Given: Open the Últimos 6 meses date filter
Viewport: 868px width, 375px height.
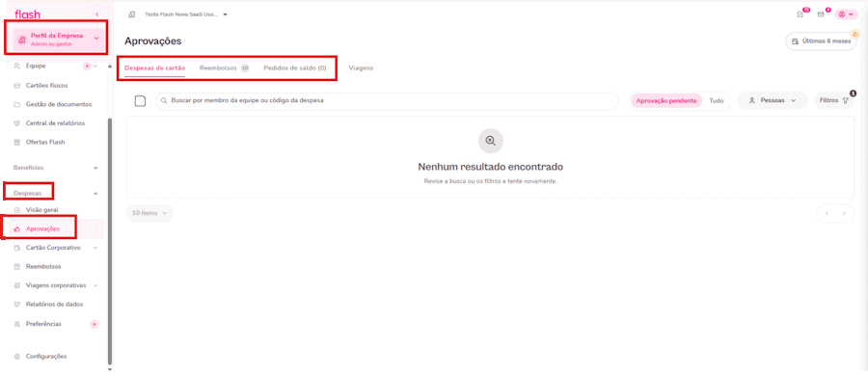Looking at the screenshot, I should point(821,41).
